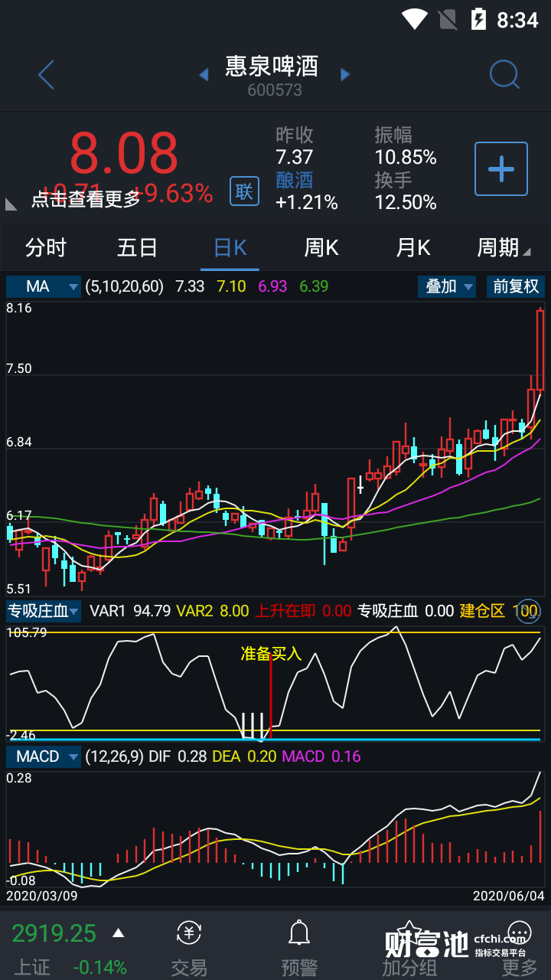Select the 周K tab
The height and width of the screenshot is (980, 551).
[x=321, y=247]
